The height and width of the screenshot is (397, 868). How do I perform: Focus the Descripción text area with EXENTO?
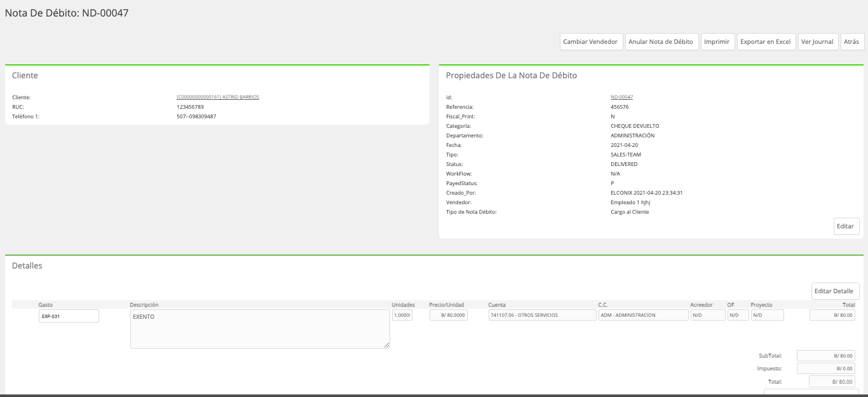260,329
